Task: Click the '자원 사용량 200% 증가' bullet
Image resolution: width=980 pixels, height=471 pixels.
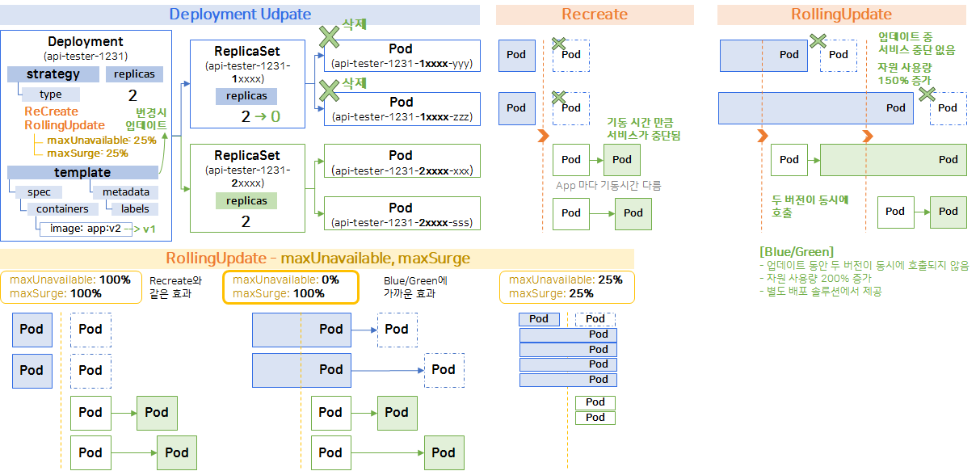Action: [816, 278]
